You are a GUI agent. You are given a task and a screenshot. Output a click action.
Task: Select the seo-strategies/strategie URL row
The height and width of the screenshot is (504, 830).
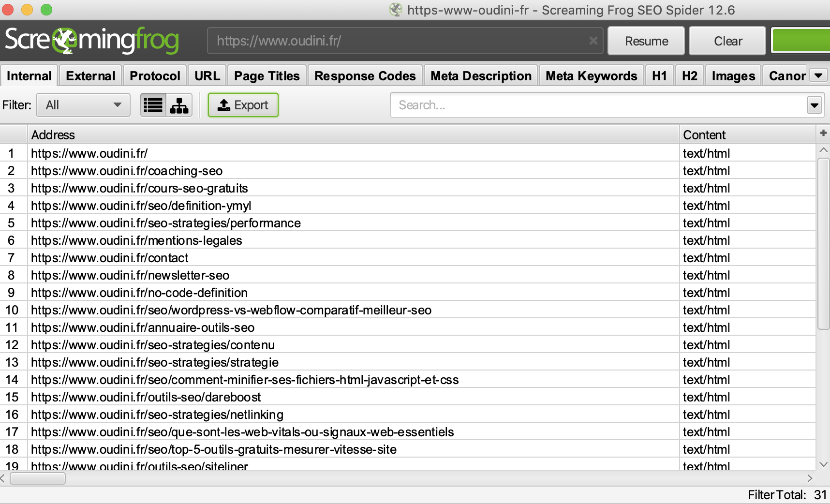[408, 362]
